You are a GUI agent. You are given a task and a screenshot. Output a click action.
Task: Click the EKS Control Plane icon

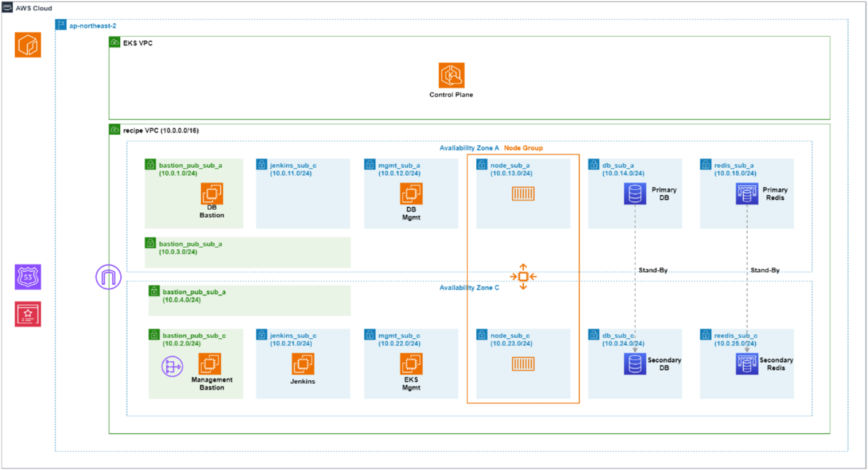tap(451, 75)
